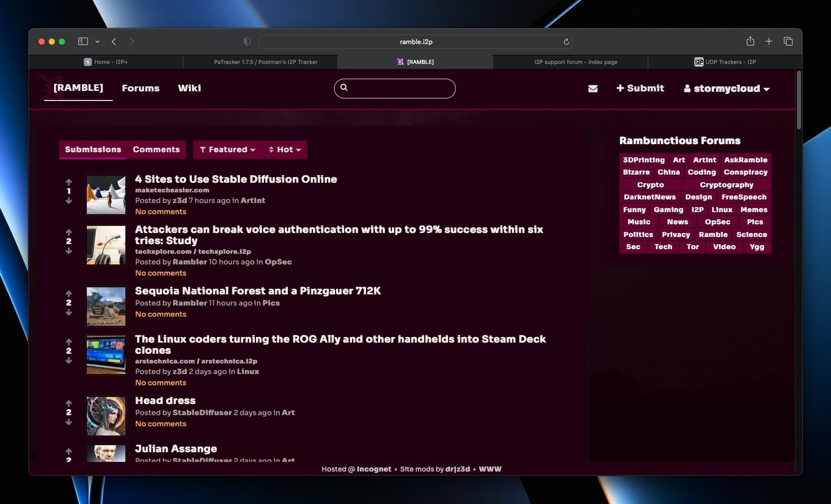Viewport: 831px width, 504px height.
Task: Click the Safari share icon
Action: click(x=750, y=42)
